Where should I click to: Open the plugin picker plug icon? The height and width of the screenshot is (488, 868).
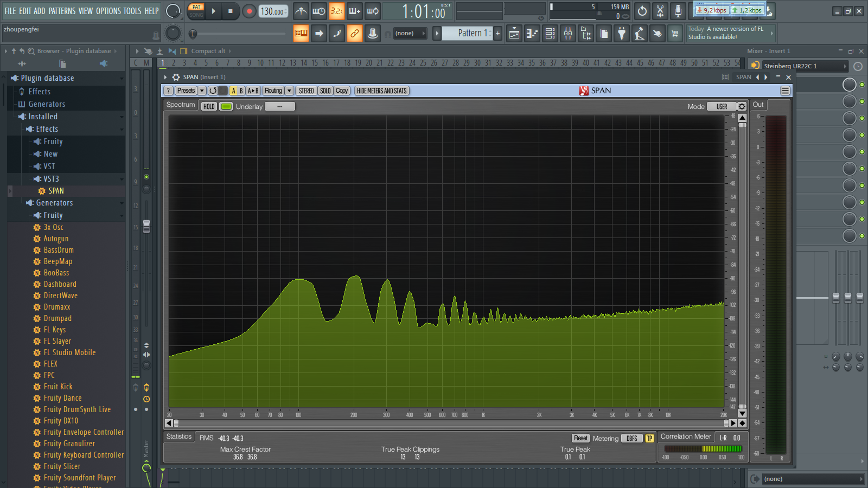click(x=622, y=34)
